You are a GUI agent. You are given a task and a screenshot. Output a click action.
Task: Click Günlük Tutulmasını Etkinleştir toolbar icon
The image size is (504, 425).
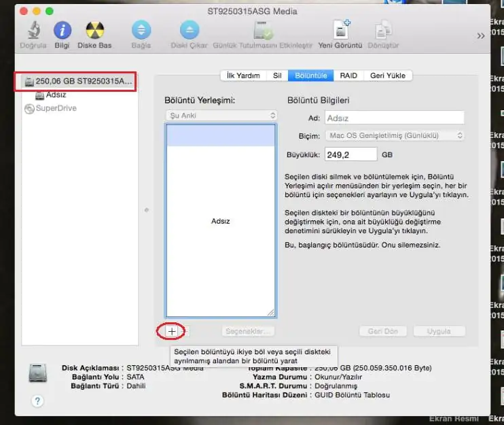click(x=263, y=30)
